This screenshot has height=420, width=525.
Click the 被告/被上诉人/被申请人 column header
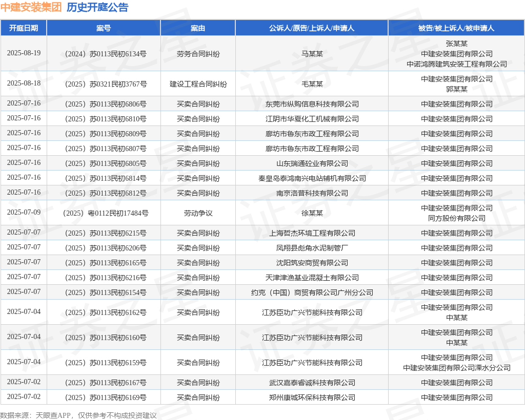456,28
